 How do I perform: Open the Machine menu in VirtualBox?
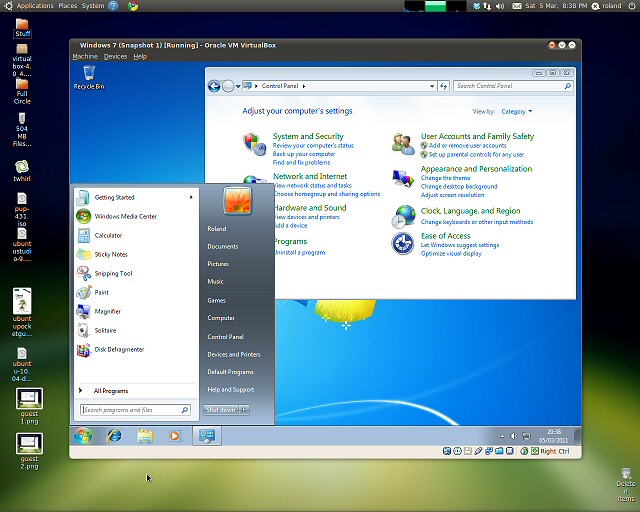[x=85, y=56]
